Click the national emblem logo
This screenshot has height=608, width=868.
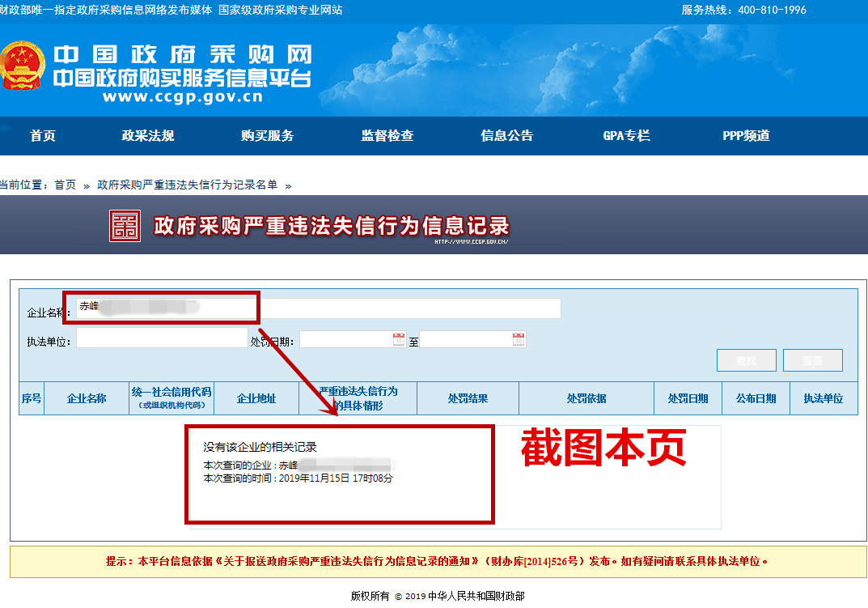21,69
